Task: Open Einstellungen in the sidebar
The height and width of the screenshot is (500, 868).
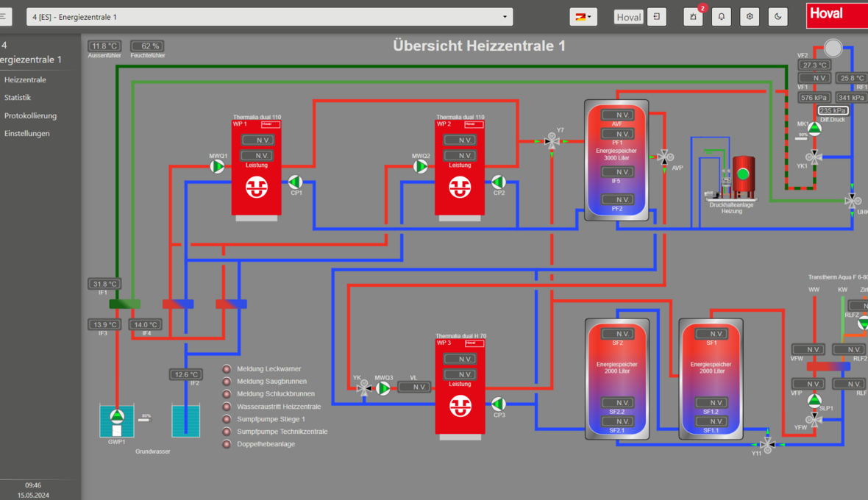Action: [x=27, y=134]
